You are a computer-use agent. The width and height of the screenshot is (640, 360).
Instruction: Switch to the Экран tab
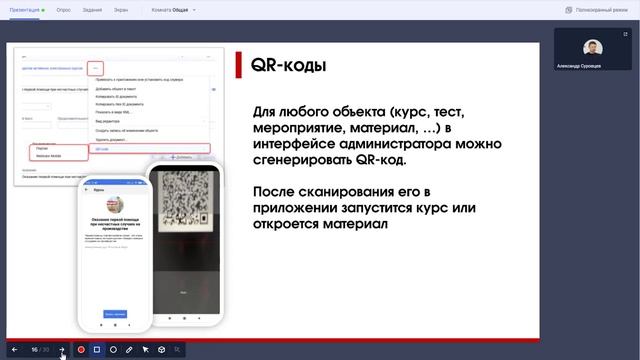121,10
